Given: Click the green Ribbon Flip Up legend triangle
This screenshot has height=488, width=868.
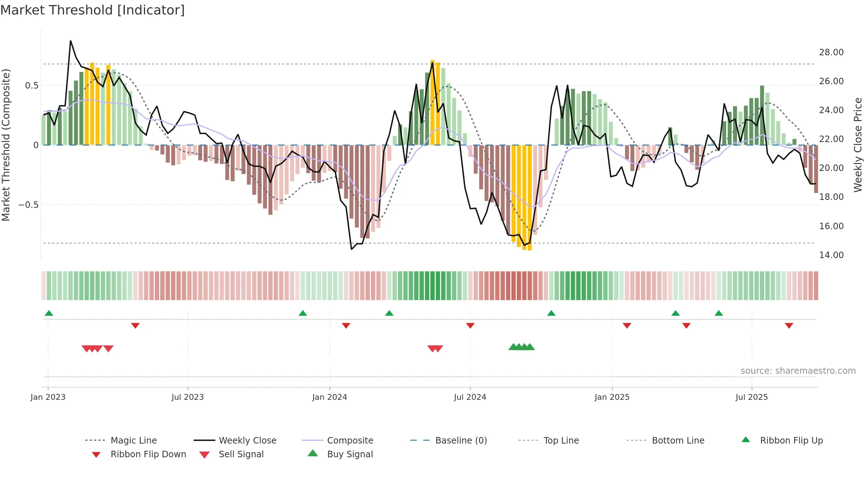Looking at the screenshot, I should coord(746,440).
